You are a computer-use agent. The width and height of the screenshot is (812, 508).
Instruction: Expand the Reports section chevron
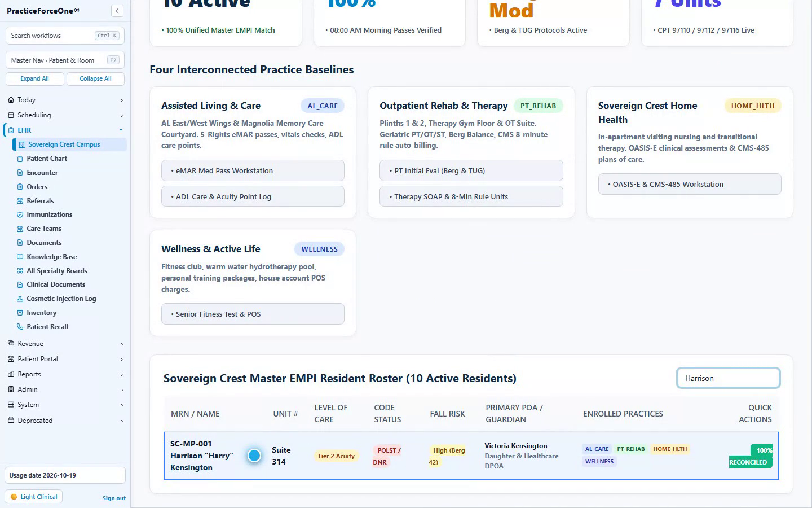[x=121, y=375]
